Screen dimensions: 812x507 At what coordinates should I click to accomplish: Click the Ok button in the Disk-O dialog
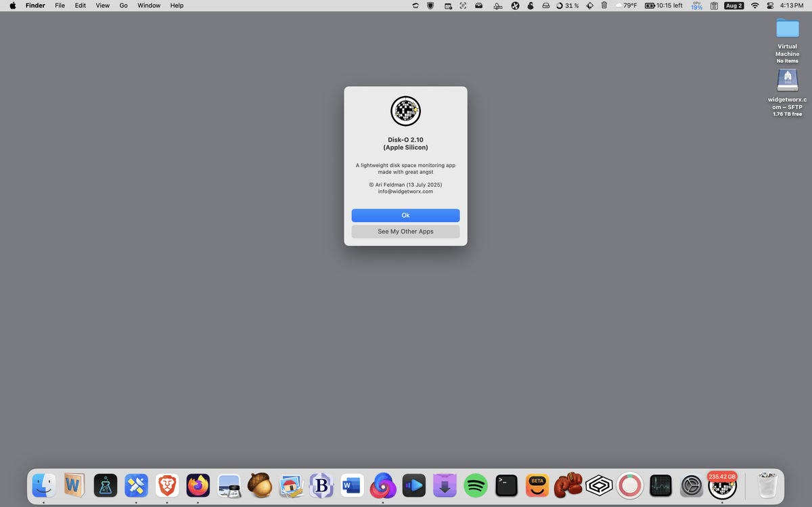(405, 215)
